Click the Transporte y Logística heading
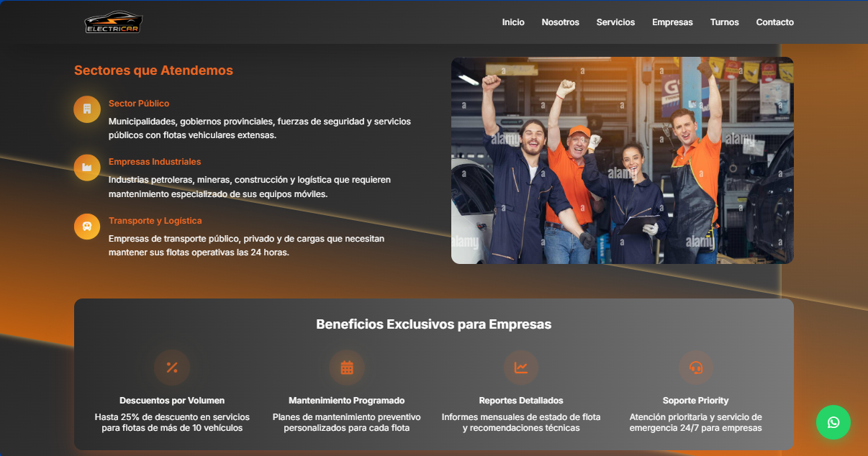The width and height of the screenshot is (868, 456). point(155,221)
